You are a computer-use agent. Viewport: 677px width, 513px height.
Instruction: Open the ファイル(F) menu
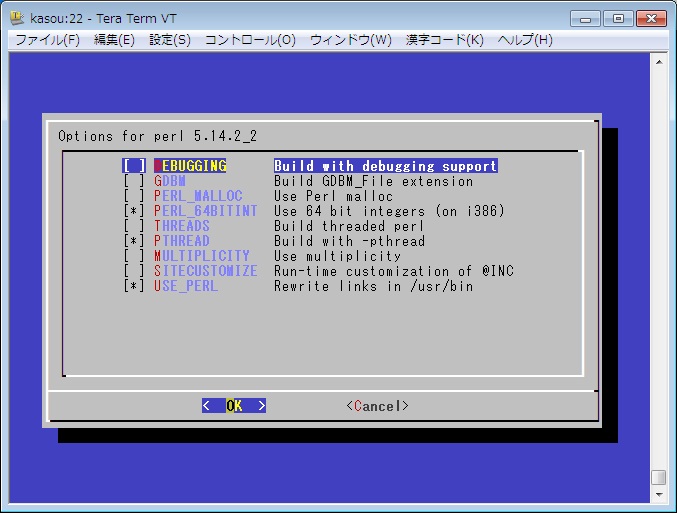coord(47,40)
